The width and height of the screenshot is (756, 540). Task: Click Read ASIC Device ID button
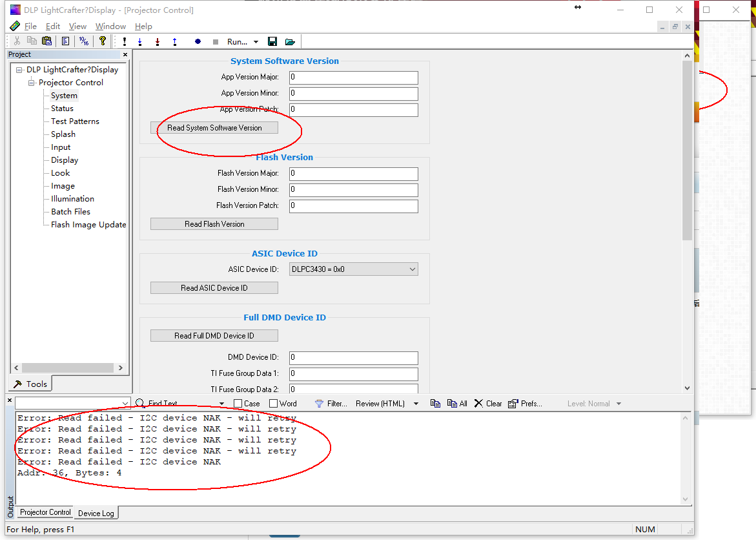[x=214, y=287]
